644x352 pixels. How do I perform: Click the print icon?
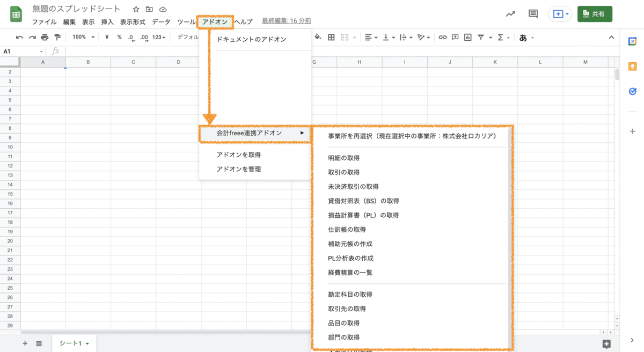(x=45, y=37)
